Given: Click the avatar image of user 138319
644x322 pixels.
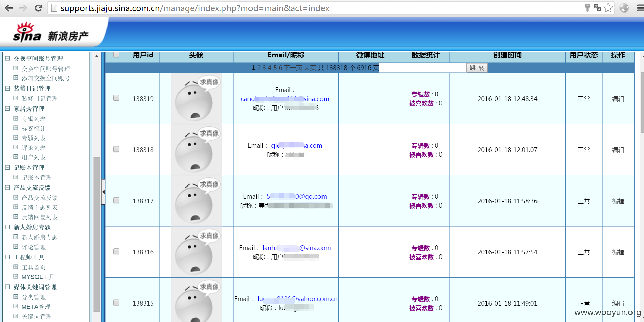Looking at the screenshot, I should [196, 98].
